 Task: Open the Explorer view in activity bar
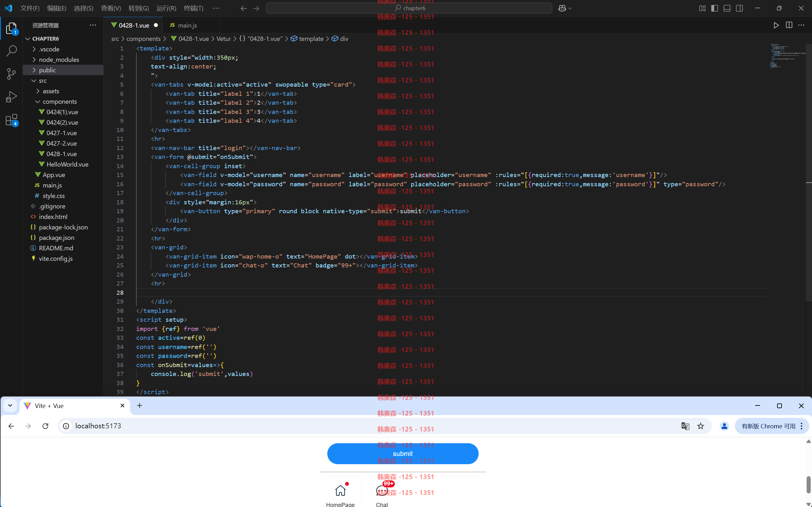11,29
